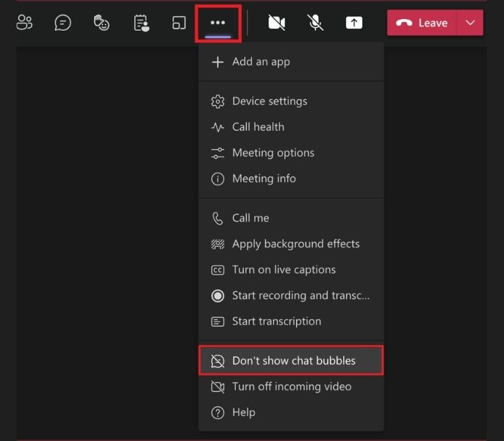View Meeting info
The height and width of the screenshot is (441, 504).
point(265,178)
